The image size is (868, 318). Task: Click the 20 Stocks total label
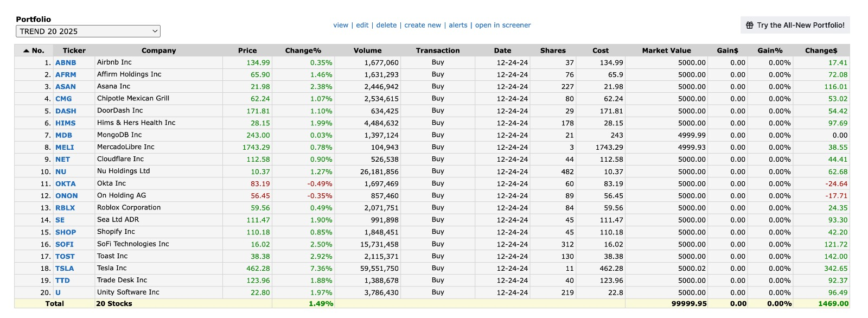[x=114, y=304]
